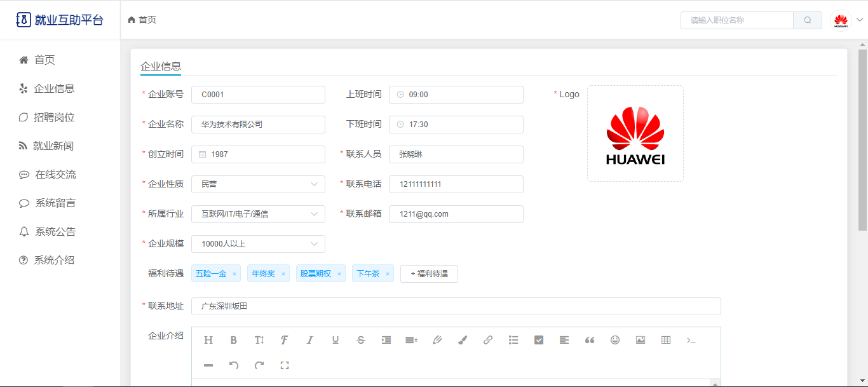Remove 下午茶 tag
The height and width of the screenshot is (387, 868).
388,275
